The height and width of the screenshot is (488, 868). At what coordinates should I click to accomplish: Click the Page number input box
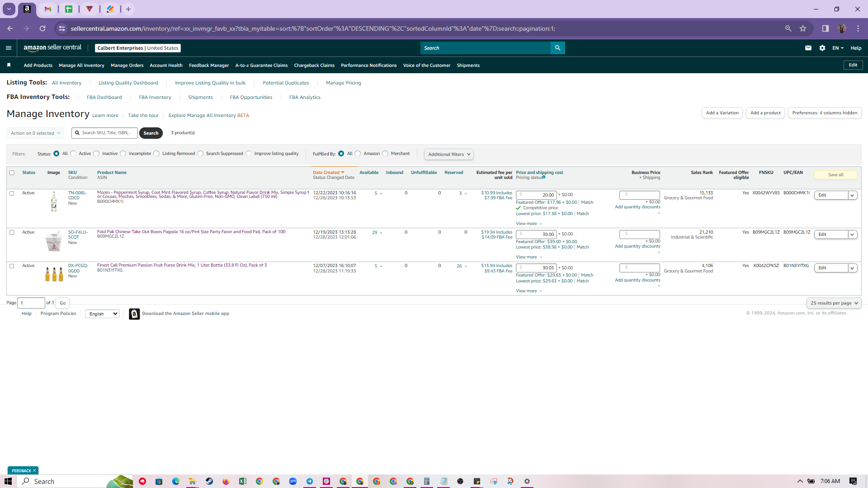point(31,303)
